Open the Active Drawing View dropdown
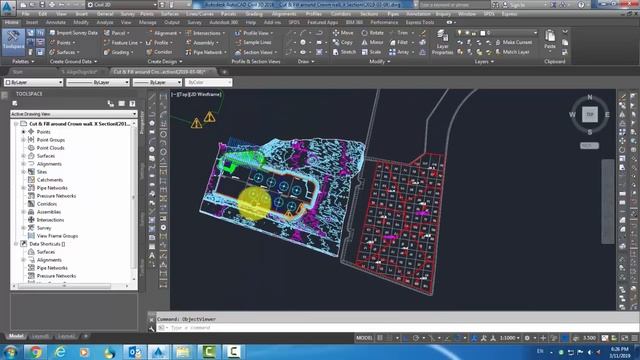640x360 pixels. pyautogui.click(x=74, y=114)
